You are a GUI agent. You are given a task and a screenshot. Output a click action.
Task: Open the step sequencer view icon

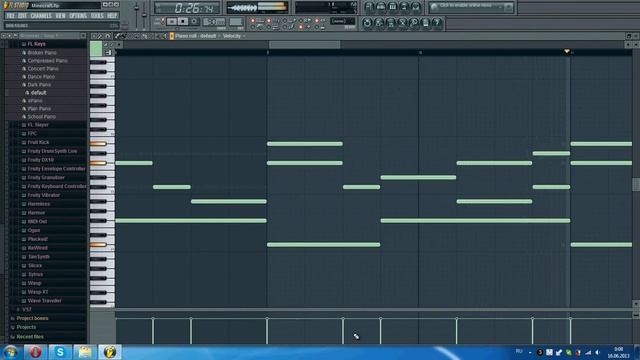381,7
